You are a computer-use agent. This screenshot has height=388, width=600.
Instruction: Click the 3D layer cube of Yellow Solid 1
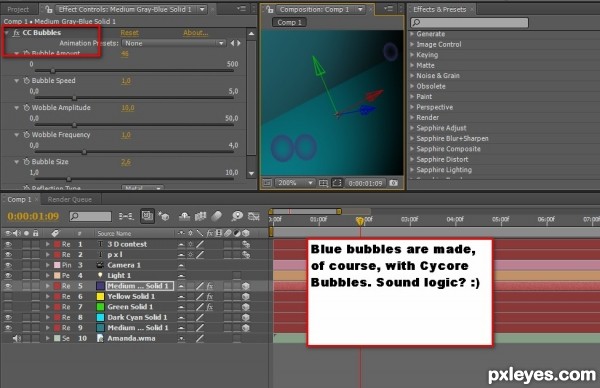[246, 297]
